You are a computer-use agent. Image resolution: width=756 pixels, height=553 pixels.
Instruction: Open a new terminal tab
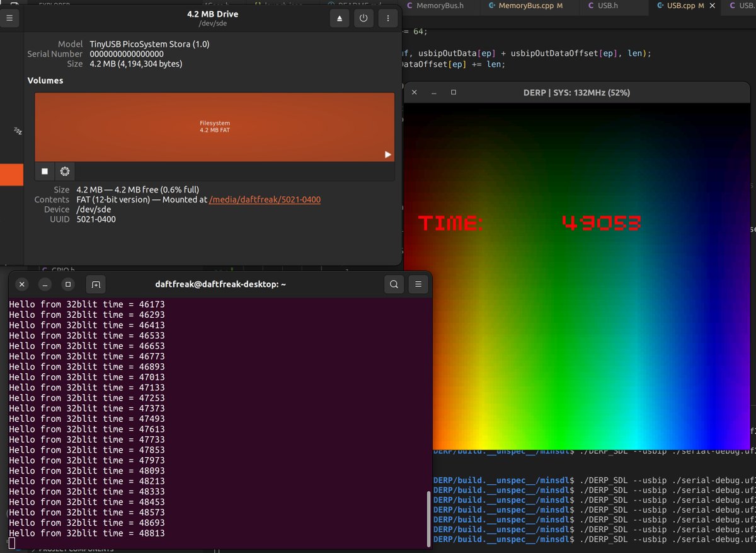(x=96, y=284)
